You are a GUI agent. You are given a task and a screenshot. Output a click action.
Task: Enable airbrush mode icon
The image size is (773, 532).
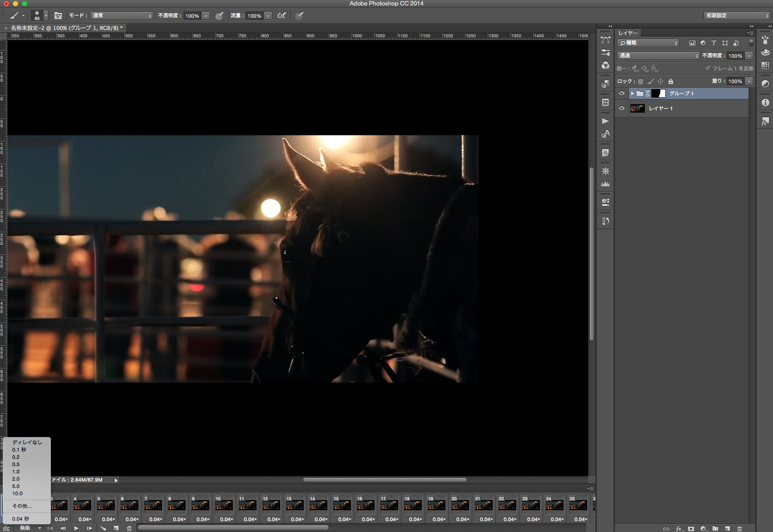click(x=282, y=15)
